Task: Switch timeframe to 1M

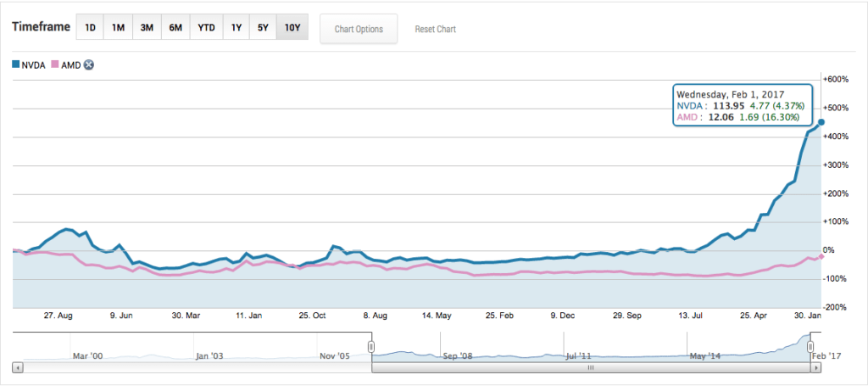Action: coord(118,28)
